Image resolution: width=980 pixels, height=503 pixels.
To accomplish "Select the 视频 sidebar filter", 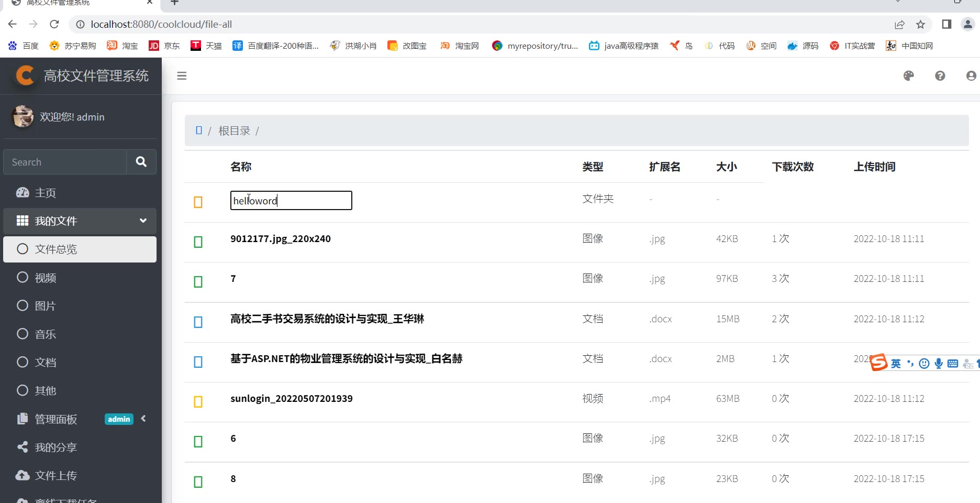I will click(x=45, y=278).
